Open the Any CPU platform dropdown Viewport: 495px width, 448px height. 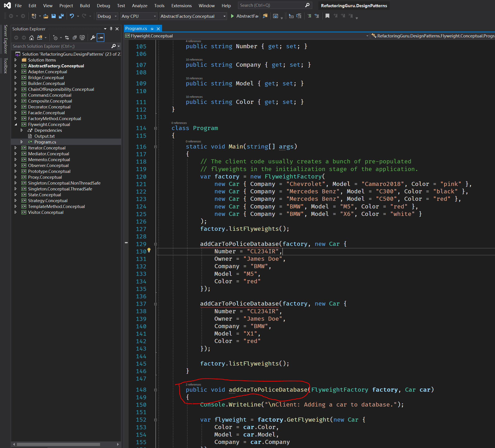(139, 16)
